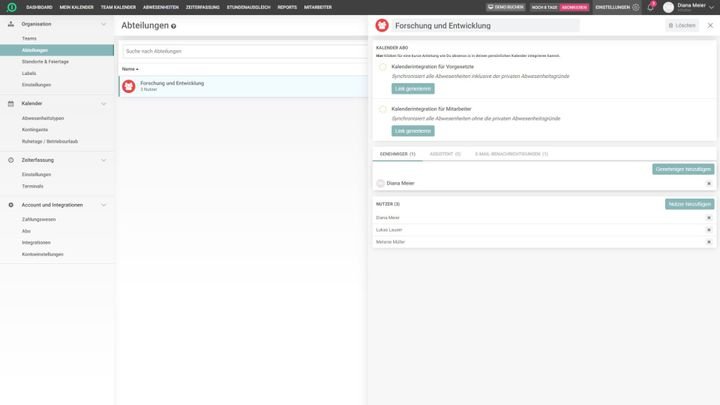Remove Melanie Müller from Nutzer list
The height and width of the screenshot is (405, 720).
click(709, 242)
